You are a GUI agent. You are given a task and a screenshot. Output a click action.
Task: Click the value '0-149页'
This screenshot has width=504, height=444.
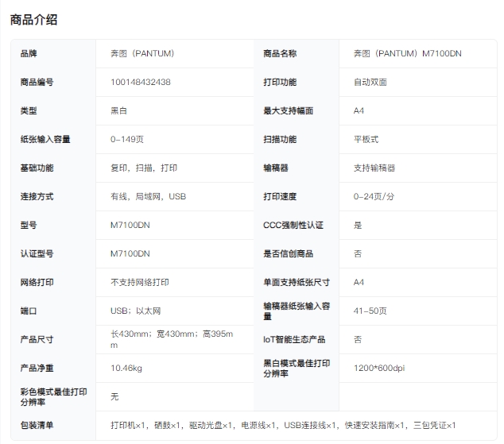[x=127, y=139]
